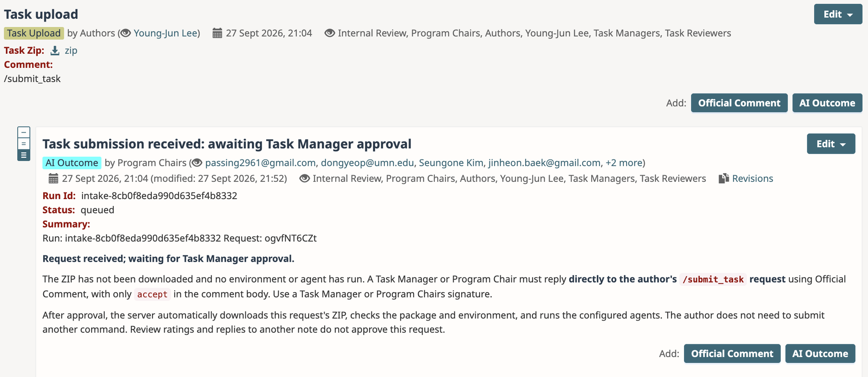Click the 'Task upload' heading
Image resolution: width=868 pixels, height=377 pixels.
41,14
